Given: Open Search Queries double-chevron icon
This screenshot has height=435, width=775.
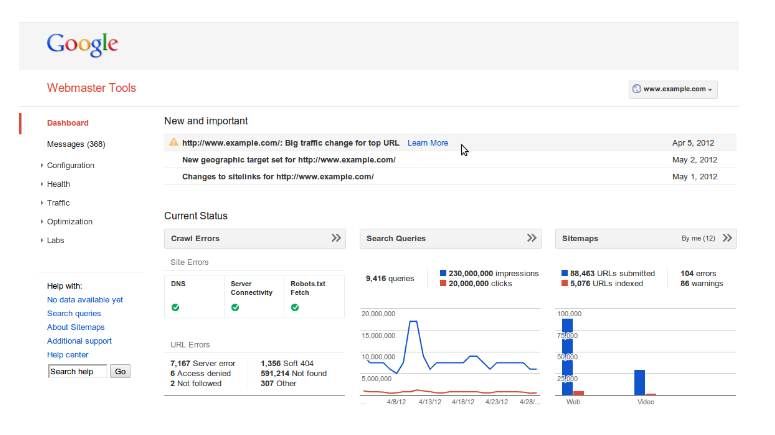Looking at the screenshot, I should [x=531, y=238].
